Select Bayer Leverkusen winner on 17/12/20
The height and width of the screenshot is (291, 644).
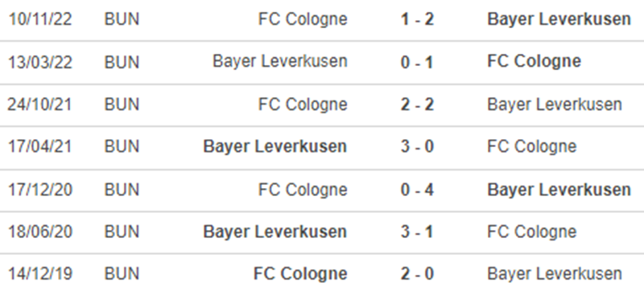559,190
